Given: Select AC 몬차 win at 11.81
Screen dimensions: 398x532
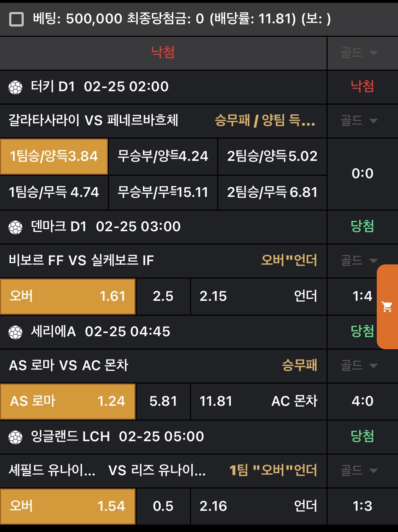Looking at the screenshot, I should (x=258, y=401).
